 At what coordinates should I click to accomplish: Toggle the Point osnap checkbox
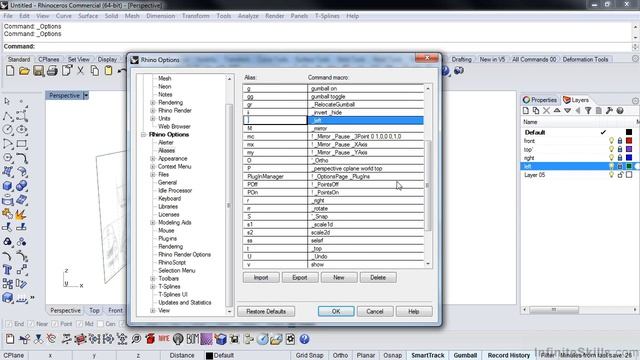55,324
